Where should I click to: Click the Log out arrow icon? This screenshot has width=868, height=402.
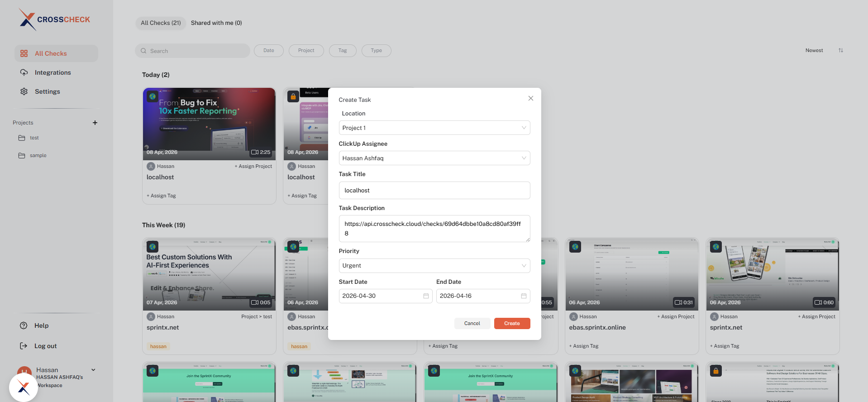tap(24, 346)
